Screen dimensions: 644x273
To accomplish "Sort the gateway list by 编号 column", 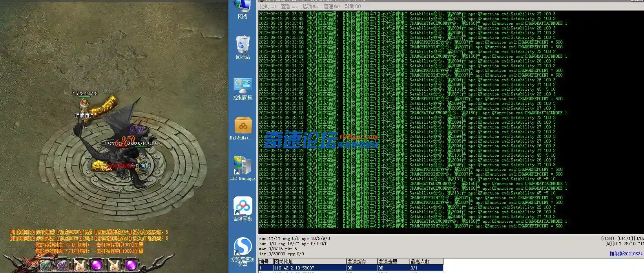I will 266,262.
